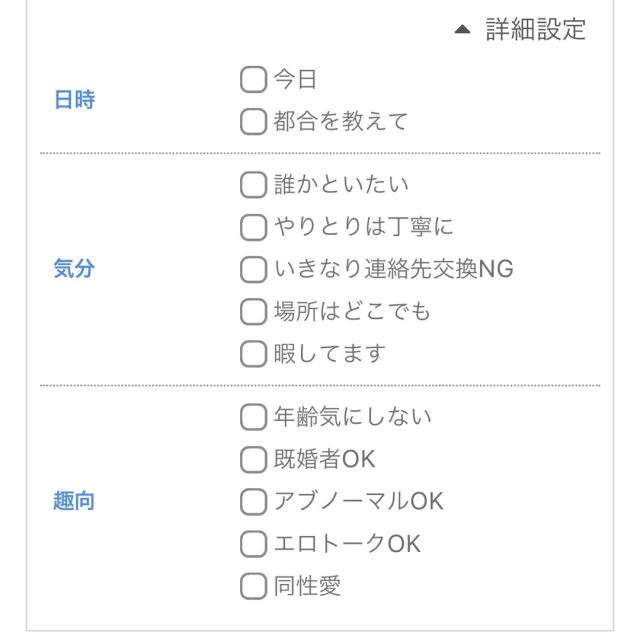Enable the 暇してます checkbox
The height and width of the screenshot is (635, 640).
254,353
